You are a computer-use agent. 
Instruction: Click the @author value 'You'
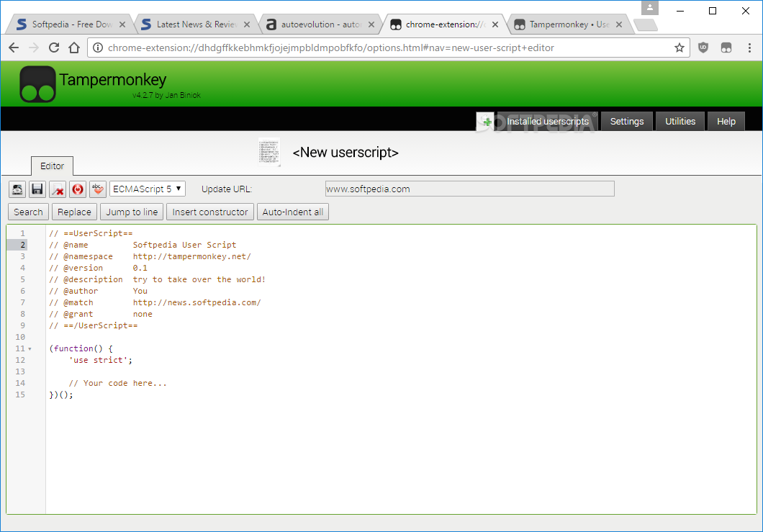pyautogui.click(x=140, y=291)
